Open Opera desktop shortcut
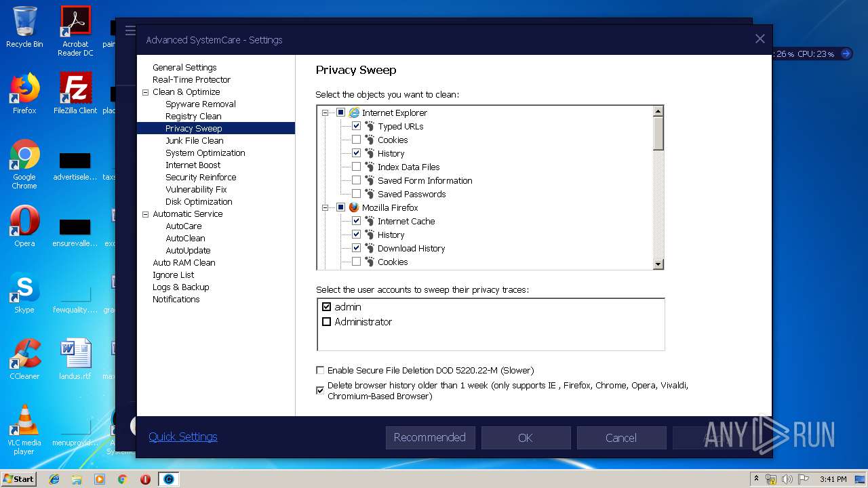Image resolution: width=868 pixels, height=488 pixels. [x=24, y=226]
